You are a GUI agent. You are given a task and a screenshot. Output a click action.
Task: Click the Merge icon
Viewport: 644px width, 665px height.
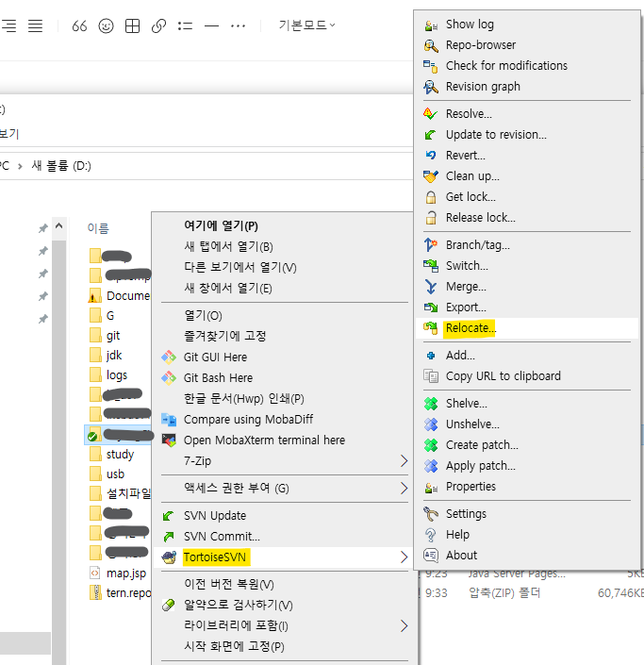[x=431, y=287]
